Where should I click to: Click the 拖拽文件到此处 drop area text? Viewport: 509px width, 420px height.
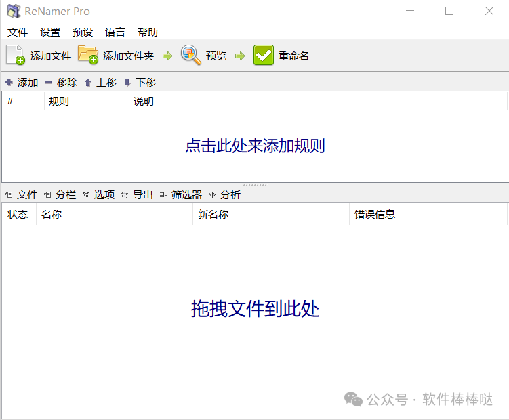(255, 309)
